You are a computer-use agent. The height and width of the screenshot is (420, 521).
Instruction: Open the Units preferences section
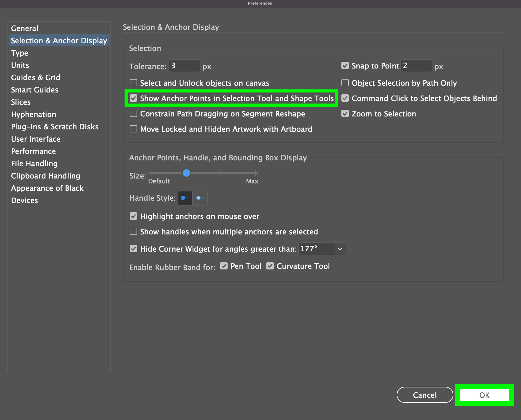[x=20, y=65]
